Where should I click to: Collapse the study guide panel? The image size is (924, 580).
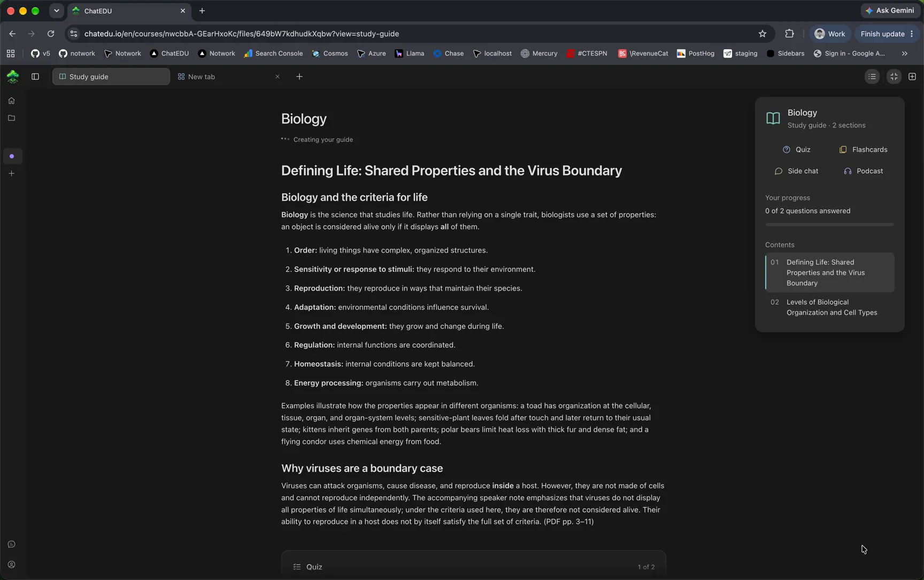[x=894, y=77]
